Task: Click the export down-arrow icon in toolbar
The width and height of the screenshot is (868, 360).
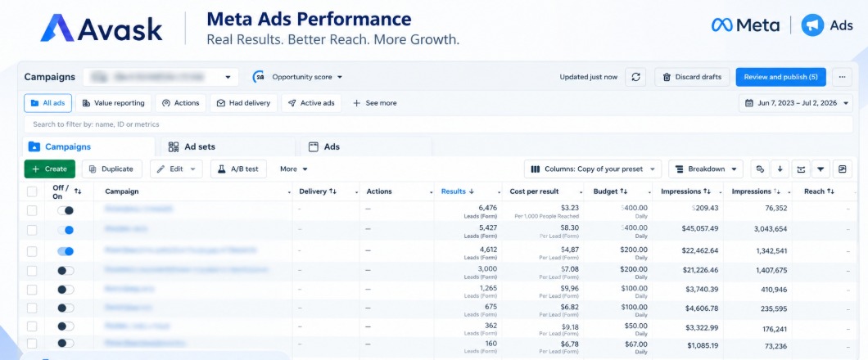Action: click(780, 169)
